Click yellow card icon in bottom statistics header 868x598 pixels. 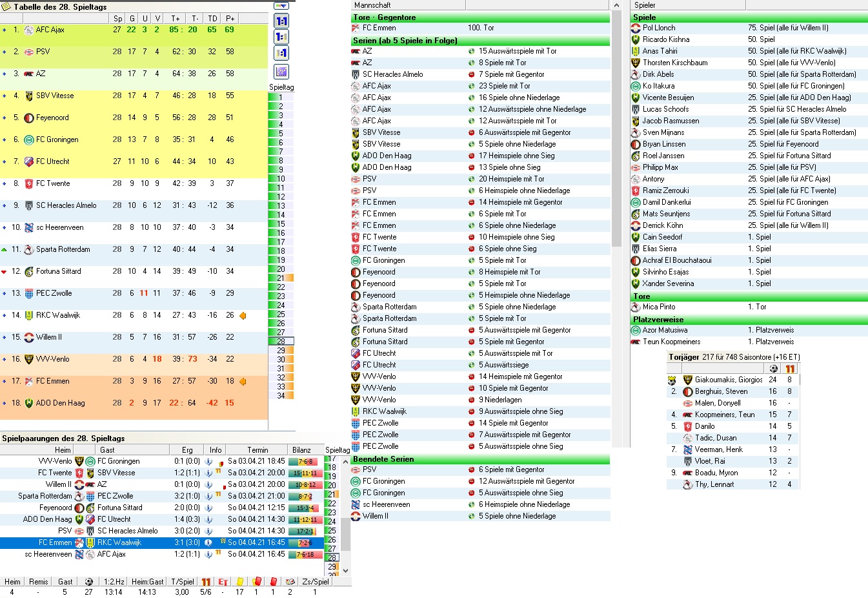[240, 582]
